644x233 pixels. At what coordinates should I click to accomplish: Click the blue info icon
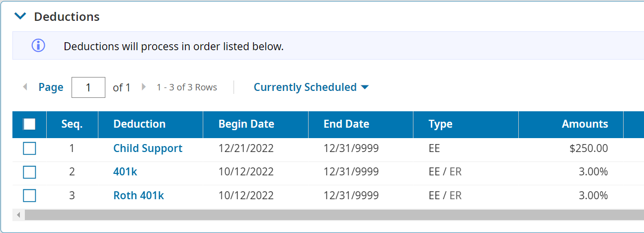click(x=38, y=46)
